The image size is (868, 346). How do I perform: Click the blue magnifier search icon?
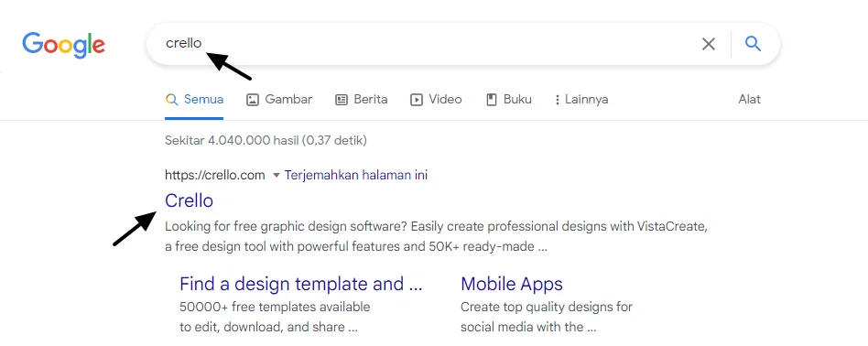(753, 43)
